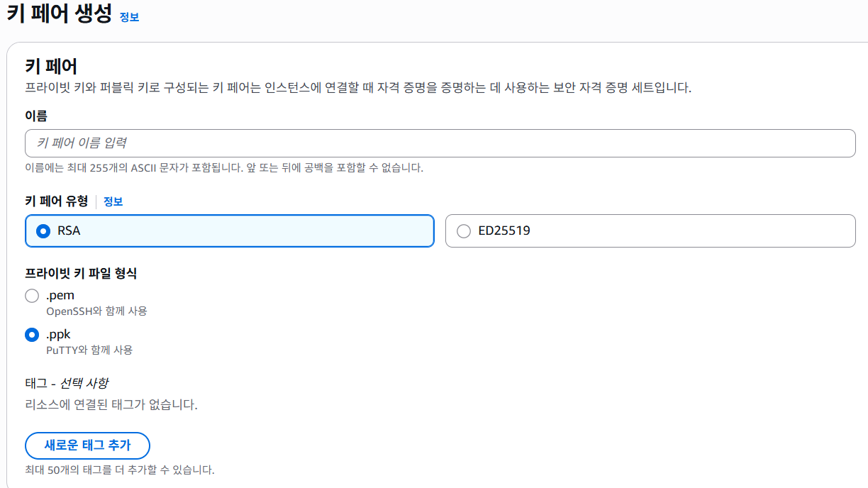The image size is (868, 488).
Task: Focus the 키 페어 이름 입력 field
Action: (440, 143)
